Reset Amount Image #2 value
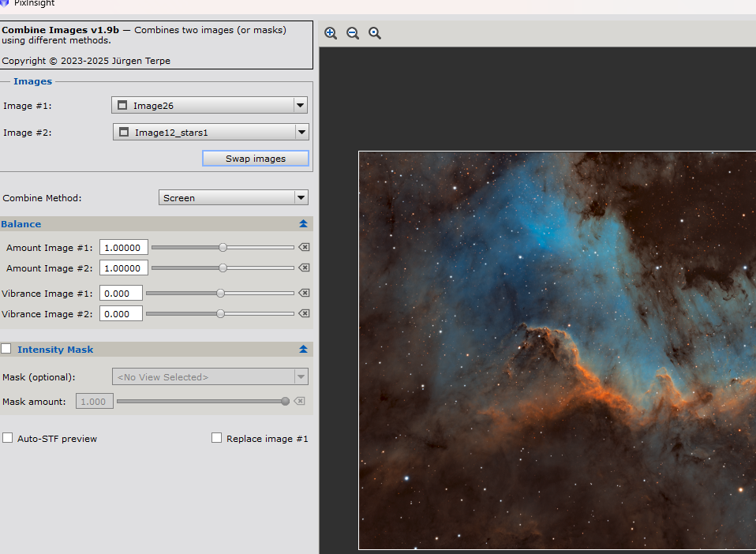This screenshot has width=756, height=554. [x=304, y=268]
